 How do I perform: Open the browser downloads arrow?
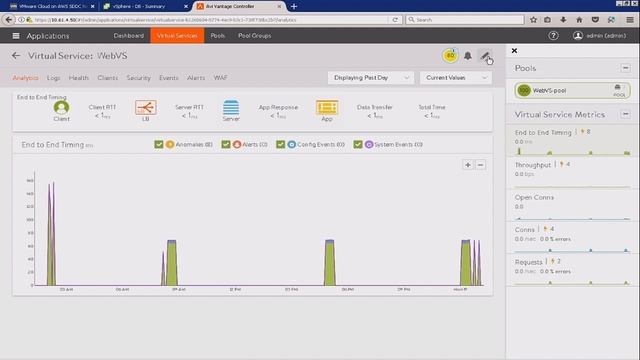(563, 20)
